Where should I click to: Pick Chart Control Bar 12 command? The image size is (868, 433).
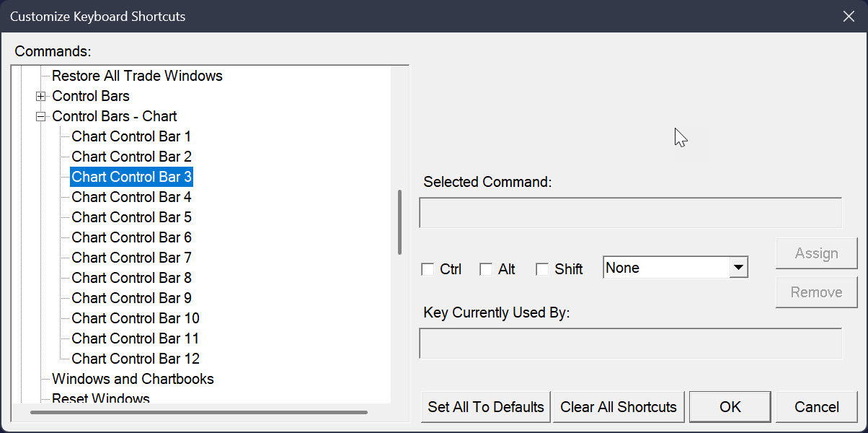pyautogui.click(x=136, y=359)
